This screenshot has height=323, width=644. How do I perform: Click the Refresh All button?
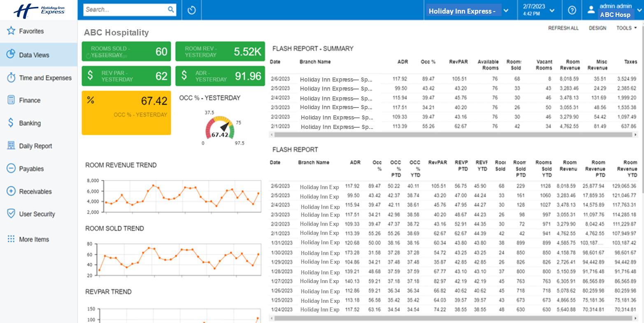(563, 28)
